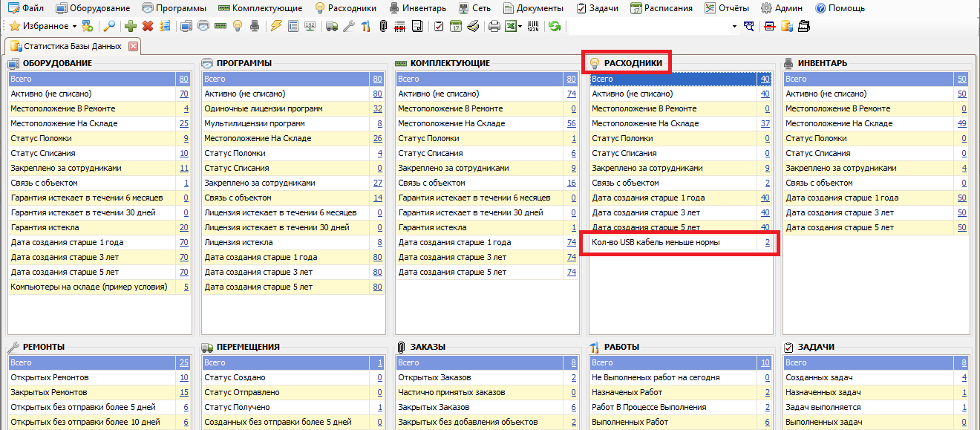The width and height of the screenshot is (980, 430).
Task: Click the red strikethrough window toolbar icon
Action: 770,26
